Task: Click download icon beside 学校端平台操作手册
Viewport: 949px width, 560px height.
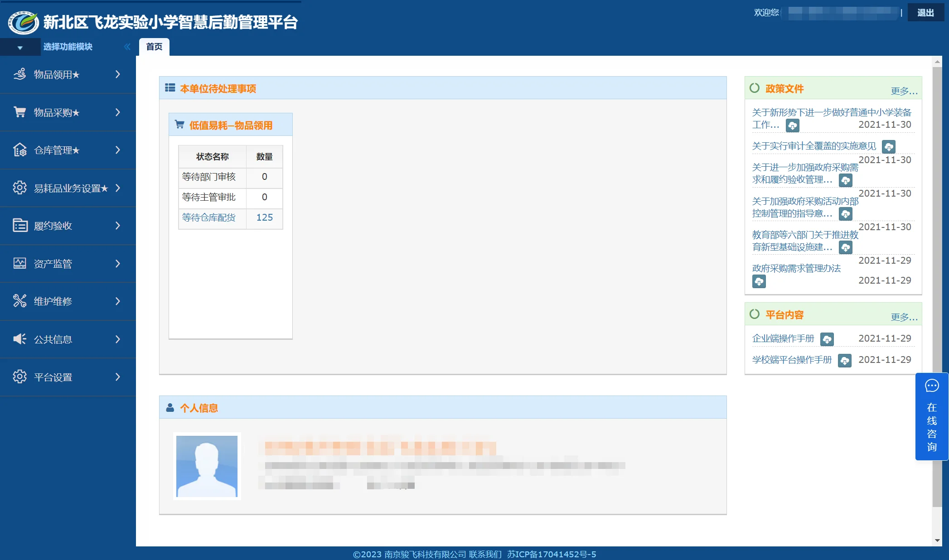Action: 846,361
